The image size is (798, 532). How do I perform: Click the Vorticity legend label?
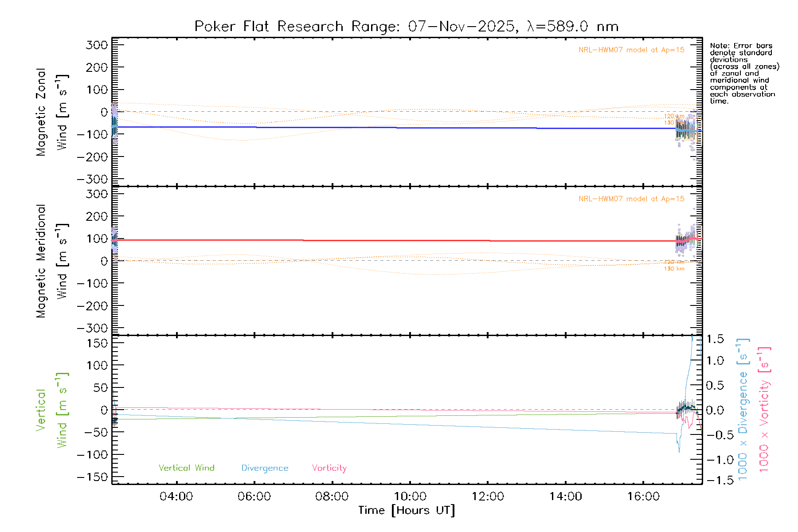pos(329,468)
